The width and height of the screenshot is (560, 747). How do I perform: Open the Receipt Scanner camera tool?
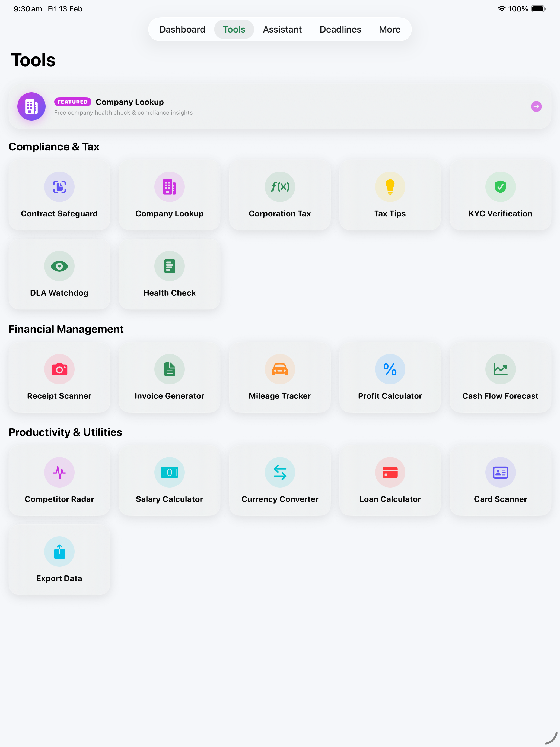point(59,369)
